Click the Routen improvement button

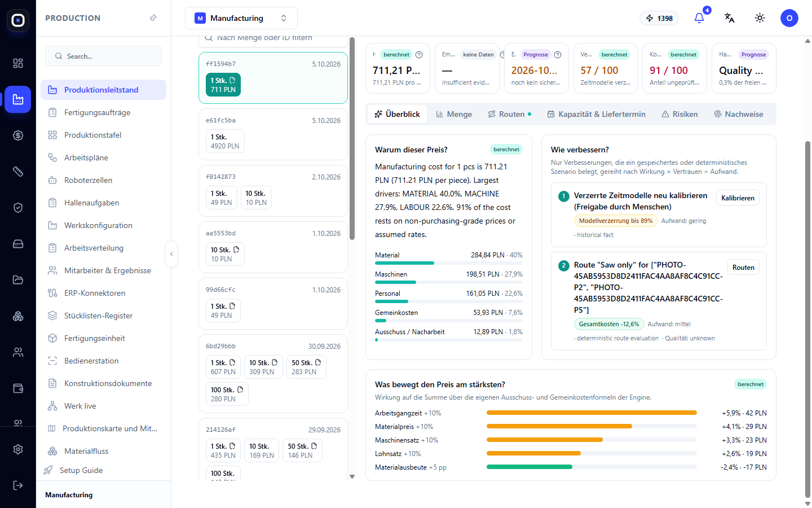pos(743,268)
